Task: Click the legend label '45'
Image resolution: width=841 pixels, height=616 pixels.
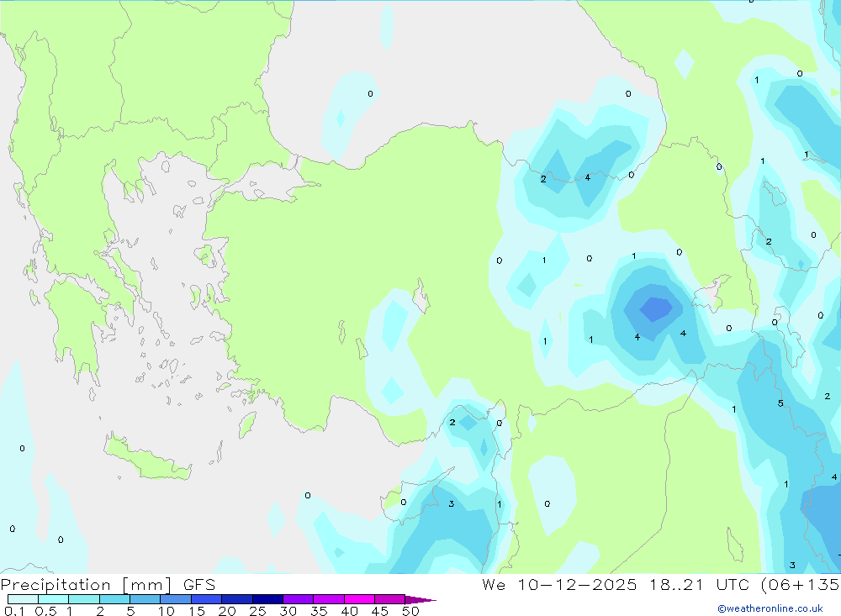Action: tap(380, 611)
